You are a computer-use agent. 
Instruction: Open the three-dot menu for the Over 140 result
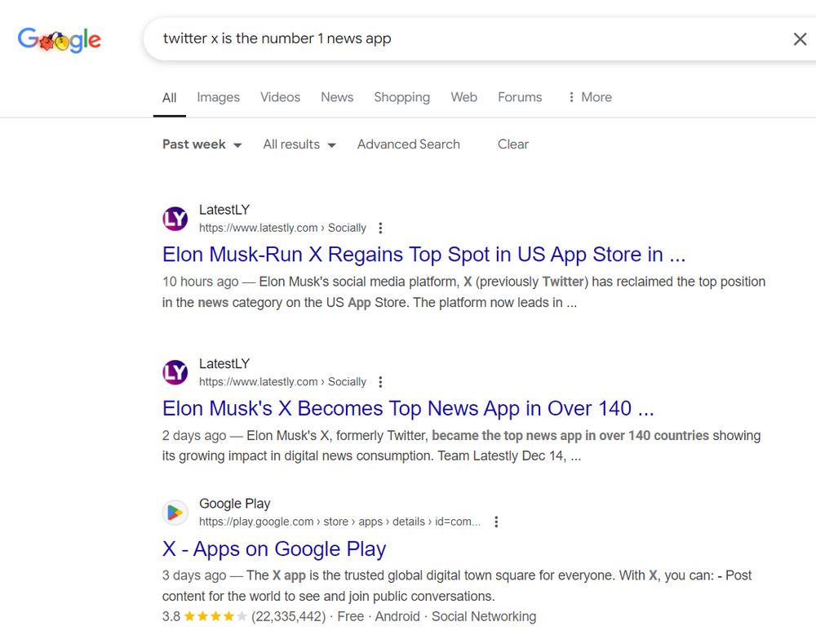tap(380, 382)
